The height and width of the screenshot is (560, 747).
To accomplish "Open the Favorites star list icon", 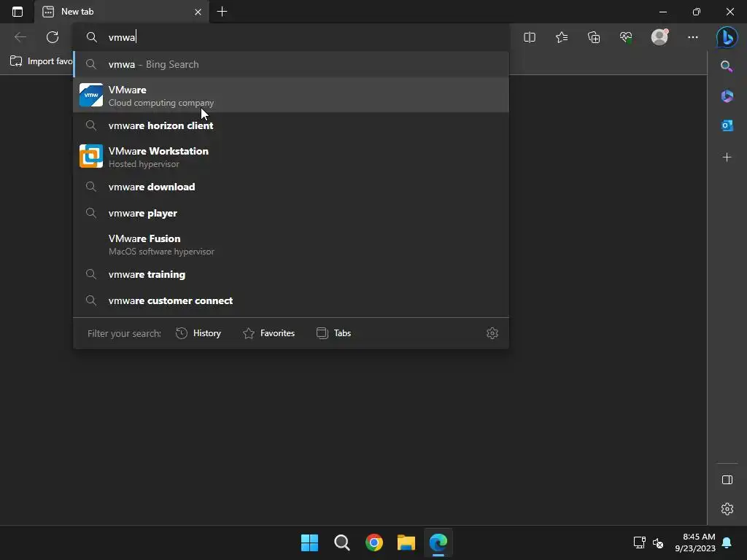I will coord(562,37).
